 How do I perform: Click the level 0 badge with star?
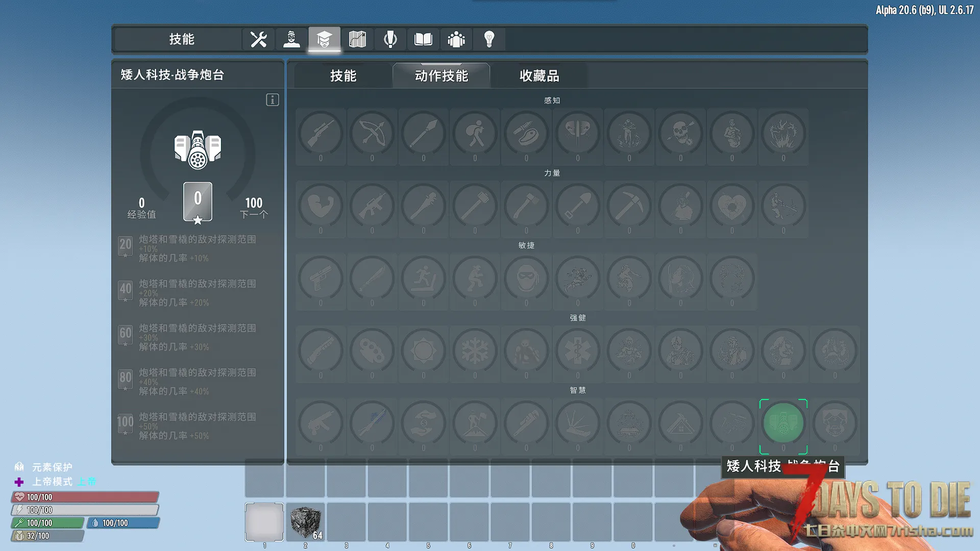198,203
